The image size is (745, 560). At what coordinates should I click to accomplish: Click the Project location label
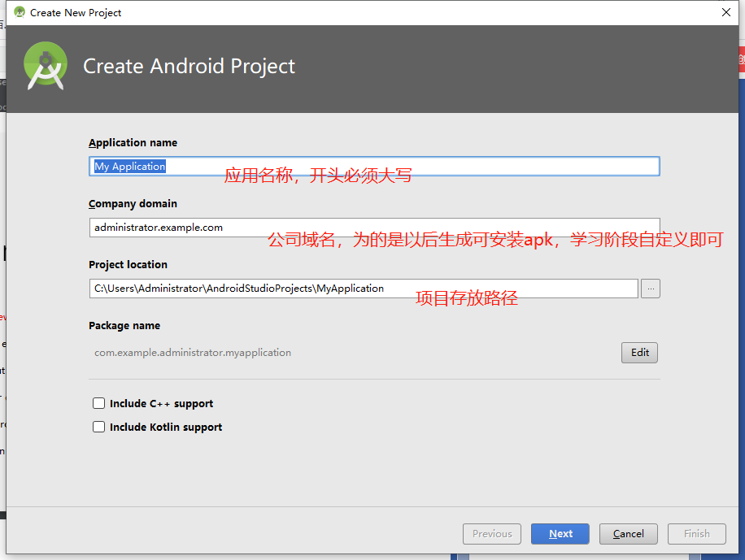pos(128,265)
